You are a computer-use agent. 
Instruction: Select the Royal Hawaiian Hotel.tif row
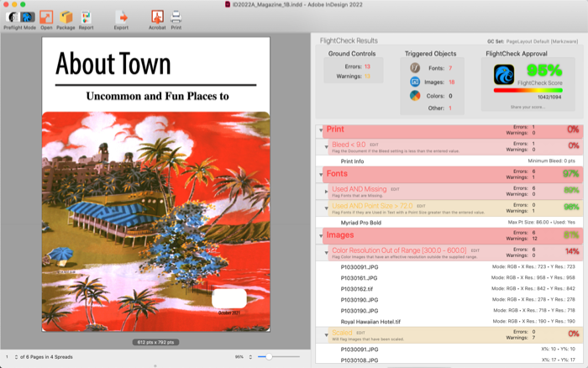[449, 322]
